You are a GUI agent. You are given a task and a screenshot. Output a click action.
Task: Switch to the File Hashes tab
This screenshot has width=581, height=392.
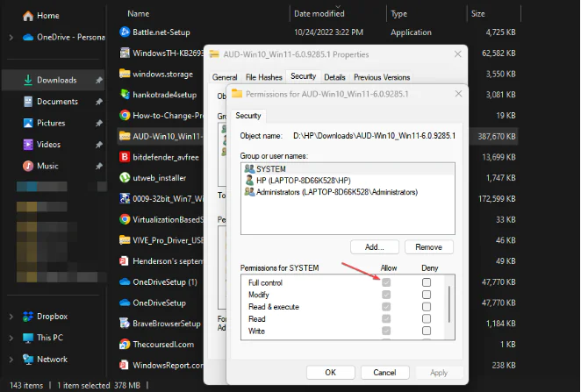point(263,77)
